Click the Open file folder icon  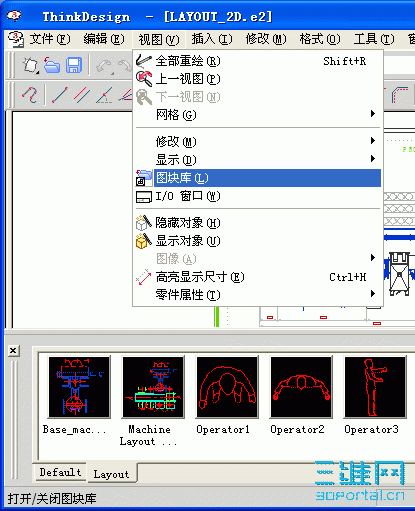(52, 65)
